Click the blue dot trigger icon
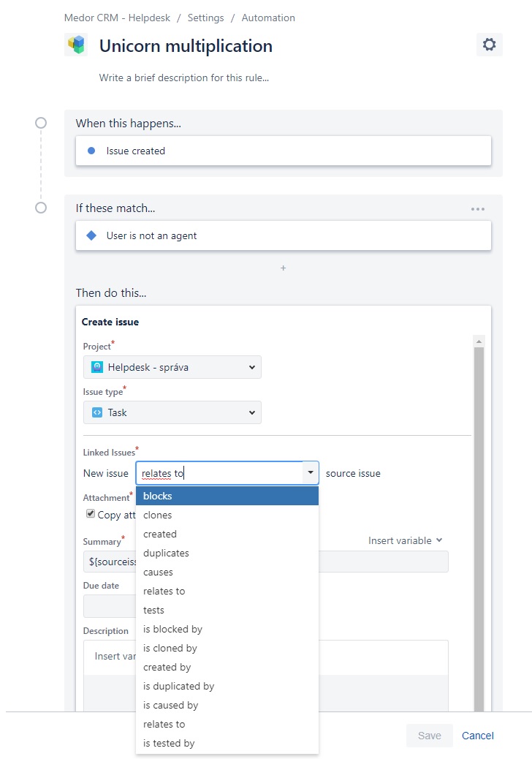The image size is (532, 759). click(x=91, y=151)
